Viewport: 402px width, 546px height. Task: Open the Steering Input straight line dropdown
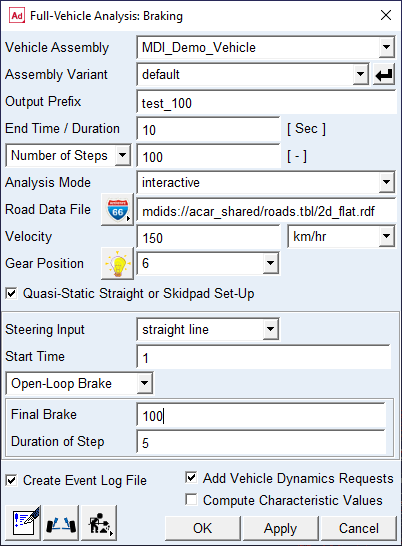pyautogui.click(x=271, y=329)
